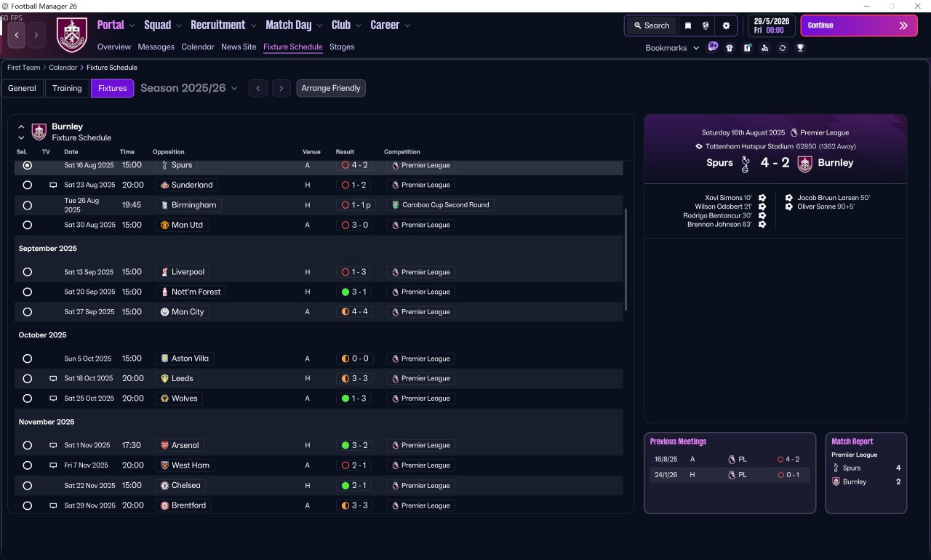Click the shirt icon in the bookmarks bar
Screen dimensions: 931x560
coord(730,48)
